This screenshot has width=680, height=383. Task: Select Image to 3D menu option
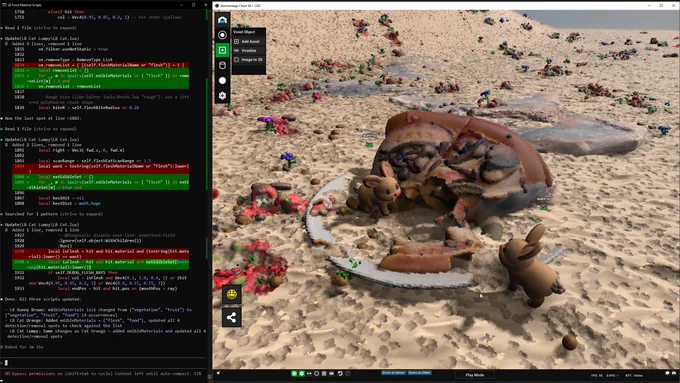coord(248,60)
